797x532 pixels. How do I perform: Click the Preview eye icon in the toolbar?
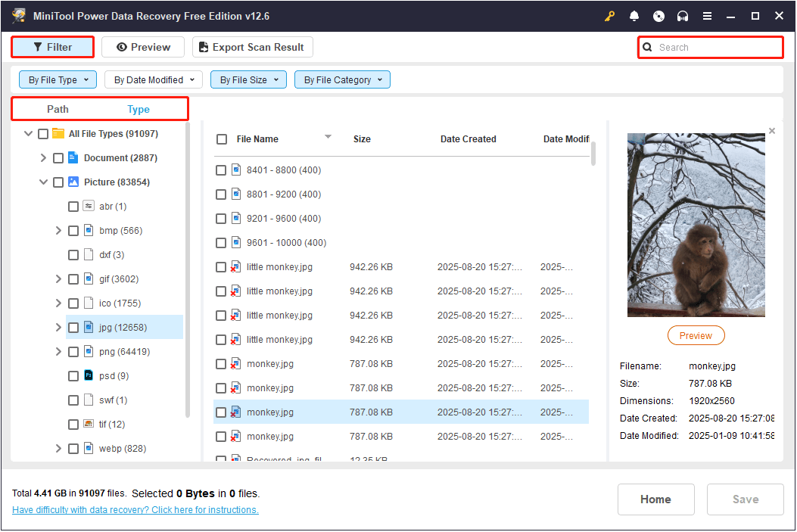[123, 47]
